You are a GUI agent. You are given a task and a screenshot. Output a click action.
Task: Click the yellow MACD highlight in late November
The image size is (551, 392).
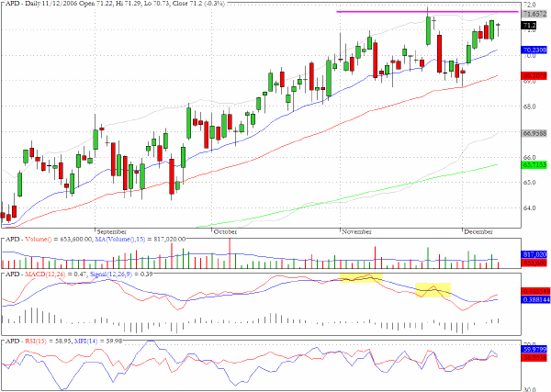(433, 290)
